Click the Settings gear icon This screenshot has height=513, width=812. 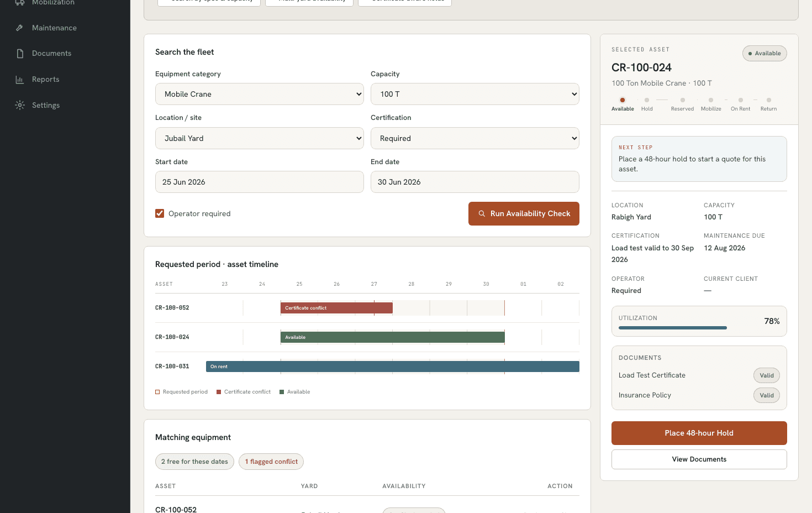coord(20,105)
